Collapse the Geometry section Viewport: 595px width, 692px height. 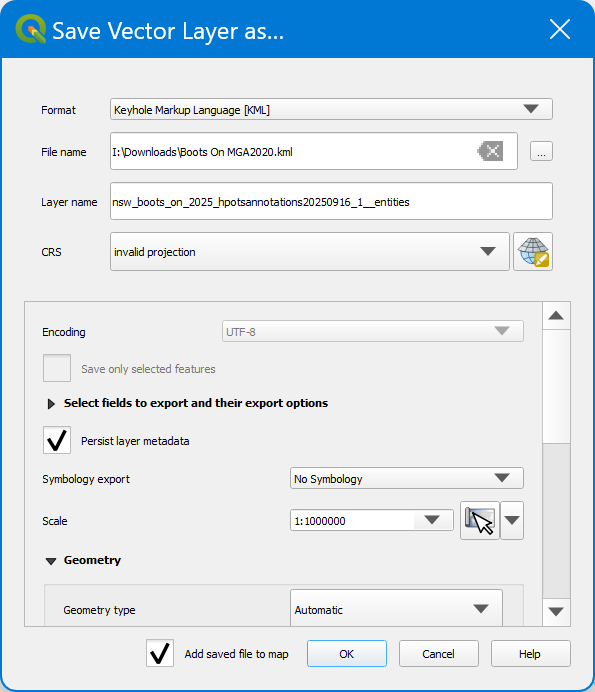pyautogui.click(x=51, y=561)
